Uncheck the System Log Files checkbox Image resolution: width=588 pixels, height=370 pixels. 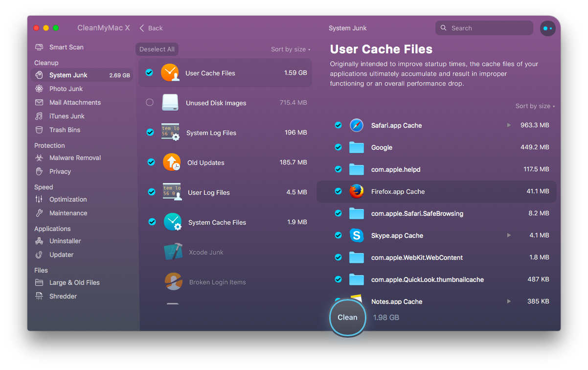coord(150,132)
